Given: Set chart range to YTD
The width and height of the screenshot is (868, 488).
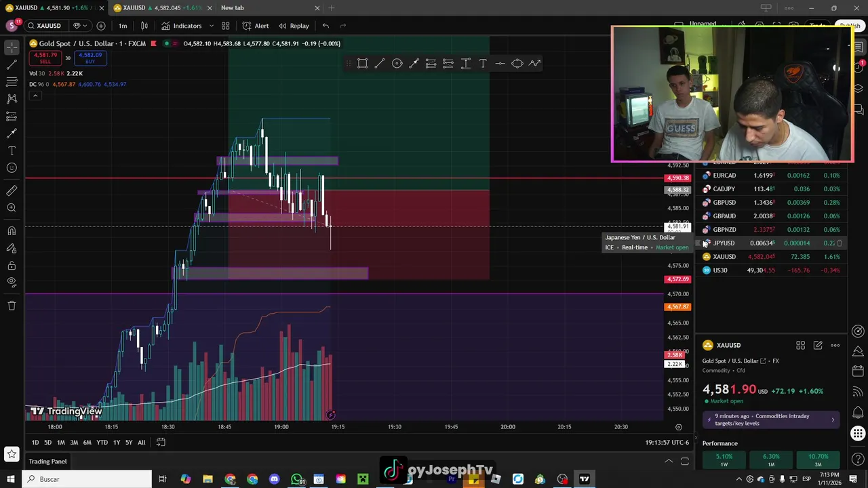Looking at the screenshot, I should (x=102, y=443).
